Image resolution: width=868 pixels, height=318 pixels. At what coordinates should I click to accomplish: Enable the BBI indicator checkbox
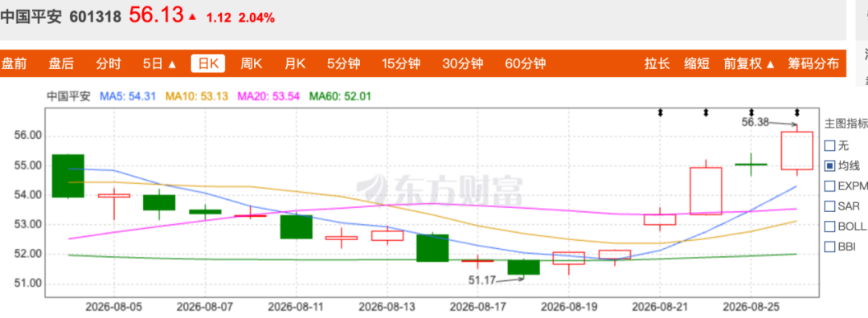[829, 246]
